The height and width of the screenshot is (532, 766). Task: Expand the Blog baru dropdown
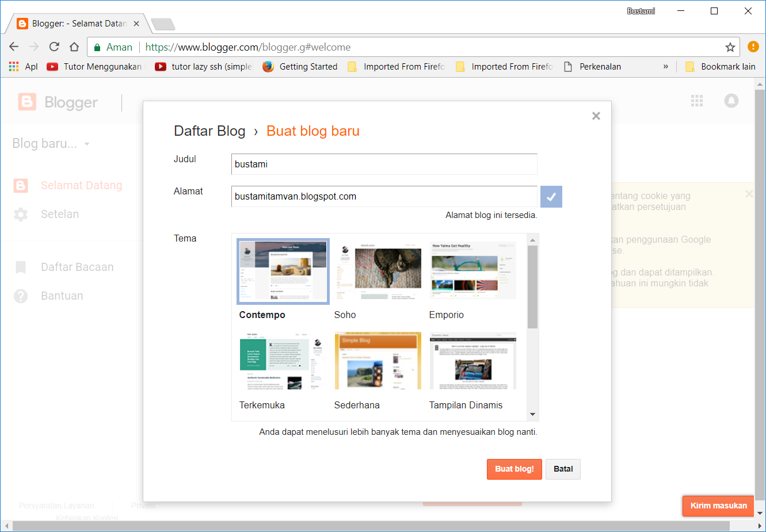(51, 144)
